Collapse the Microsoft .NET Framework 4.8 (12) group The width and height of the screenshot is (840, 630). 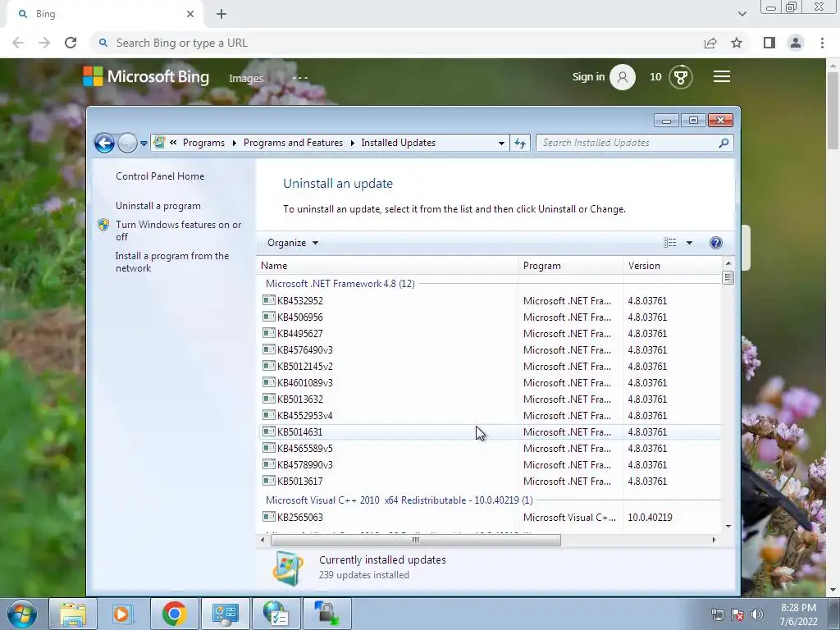point(340,283)
